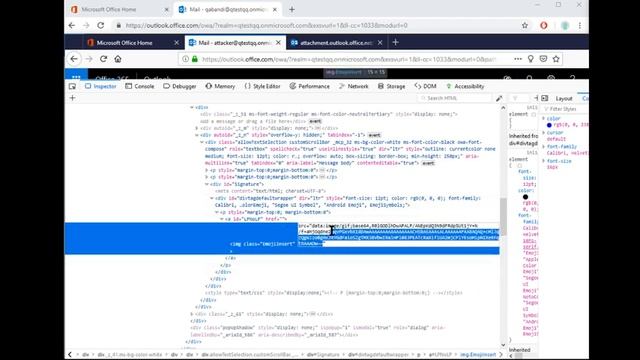Open Chrome three-dot menu
This screenshot has width=640, height=360.
tap(580, 25)
